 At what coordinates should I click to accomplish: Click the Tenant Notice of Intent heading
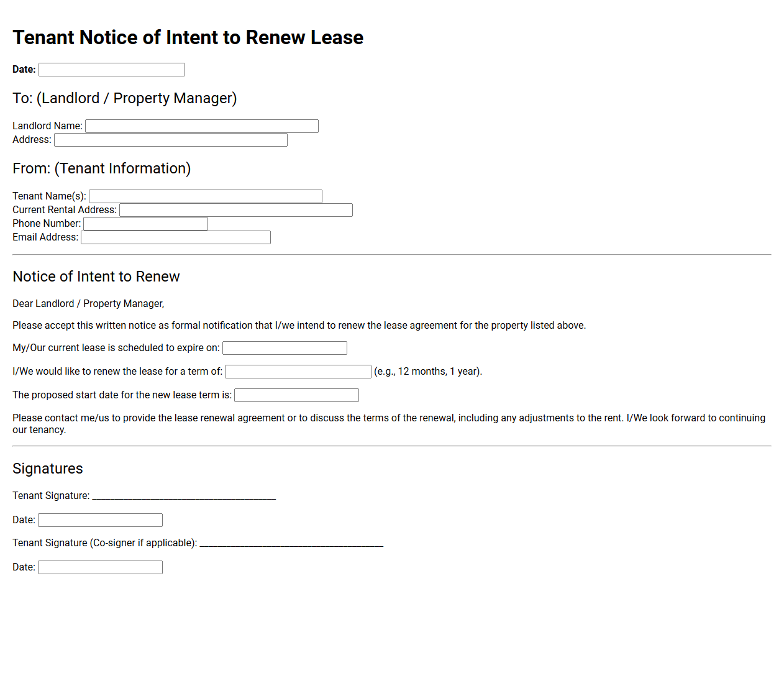coord(188,37)
